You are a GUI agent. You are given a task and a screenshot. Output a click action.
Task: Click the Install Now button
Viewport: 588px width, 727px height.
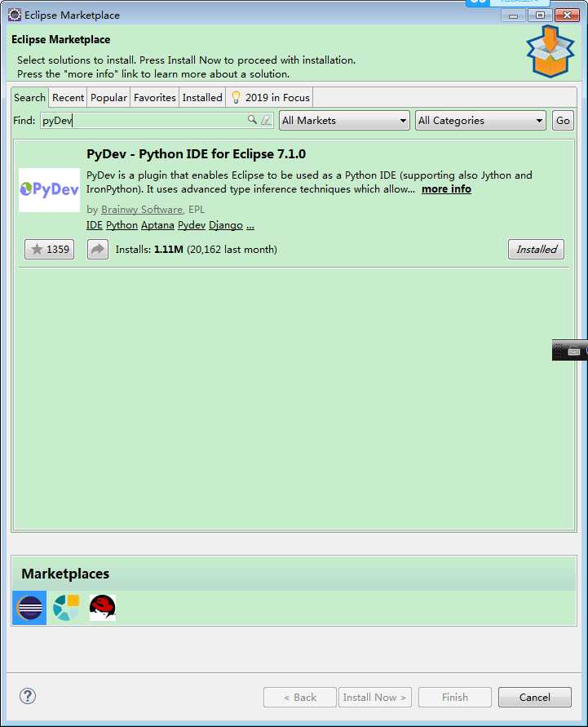point(375,698)
